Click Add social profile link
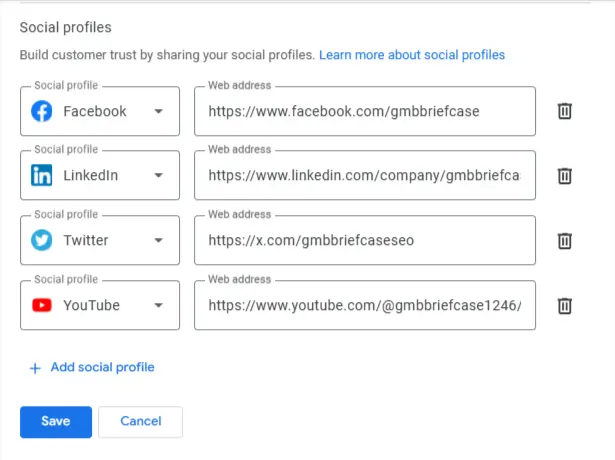 point(102,367)
